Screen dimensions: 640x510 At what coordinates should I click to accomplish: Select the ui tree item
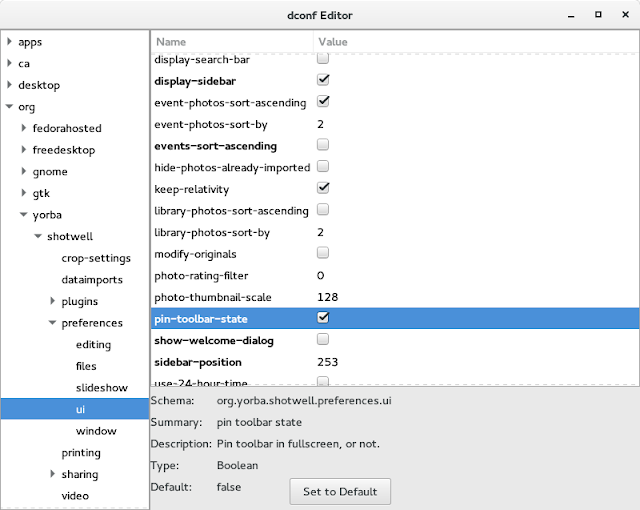coord(80,409)
